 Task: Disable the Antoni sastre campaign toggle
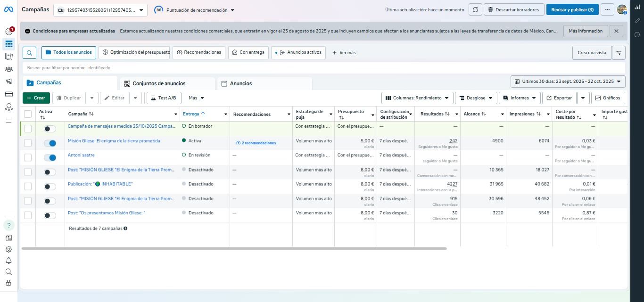tap(50, 157)
